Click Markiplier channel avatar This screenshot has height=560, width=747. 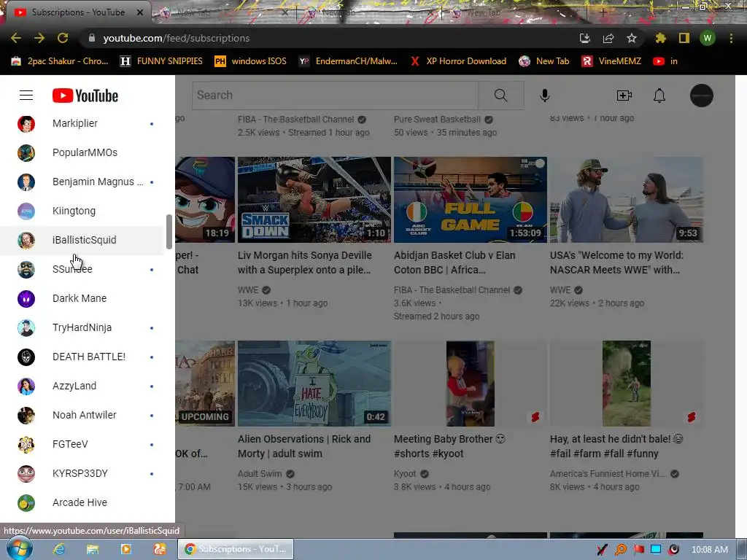(26, 124)
